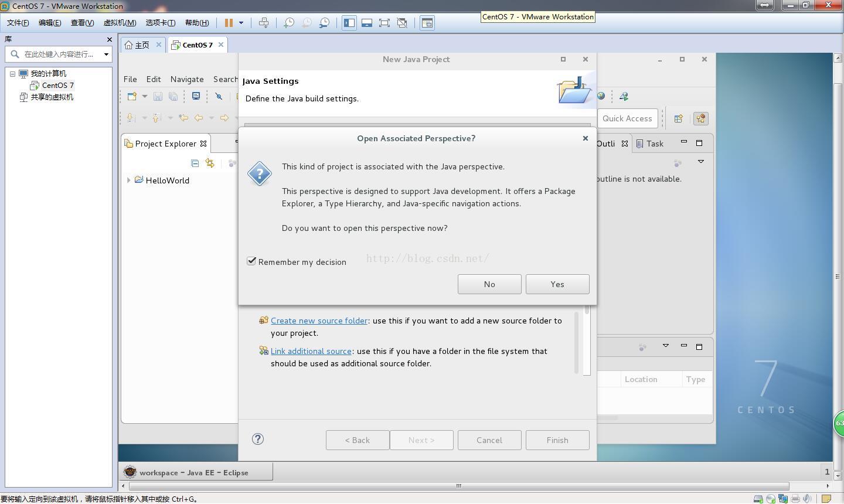Image resolution: width=844 pixels, height=504 pixels.
Task: Click the VMware pause VM button
Action: pos(229,23)
